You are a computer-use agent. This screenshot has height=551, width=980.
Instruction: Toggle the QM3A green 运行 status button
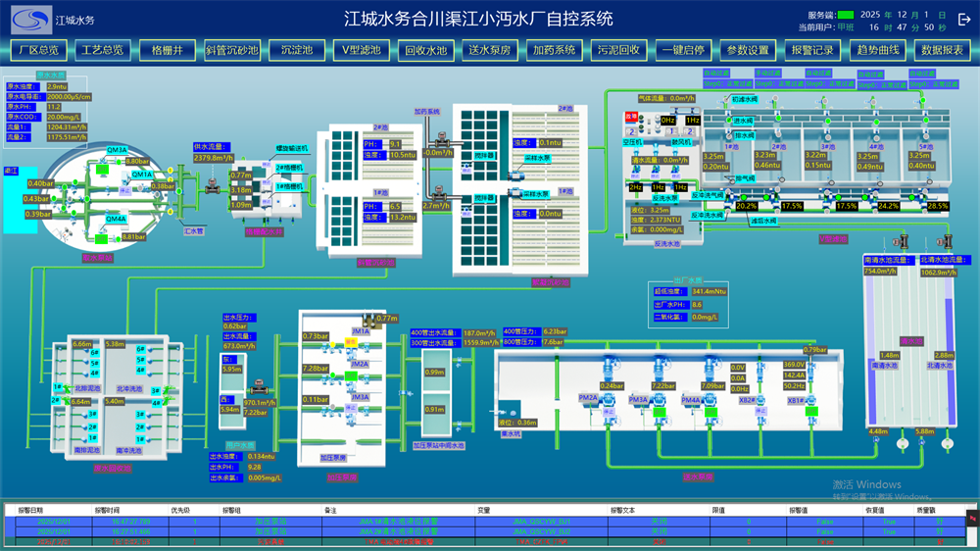pyautogui.click(x=102, y=170)
